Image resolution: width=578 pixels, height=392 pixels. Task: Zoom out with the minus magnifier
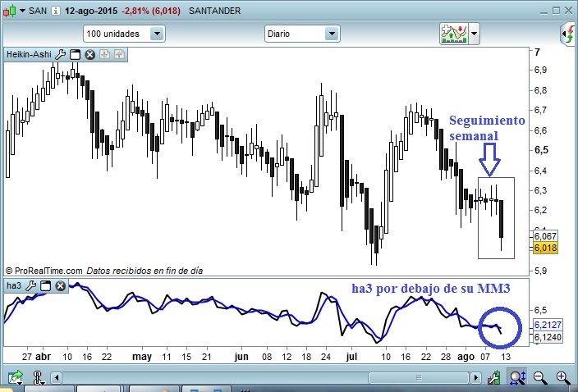coord(540,377)
